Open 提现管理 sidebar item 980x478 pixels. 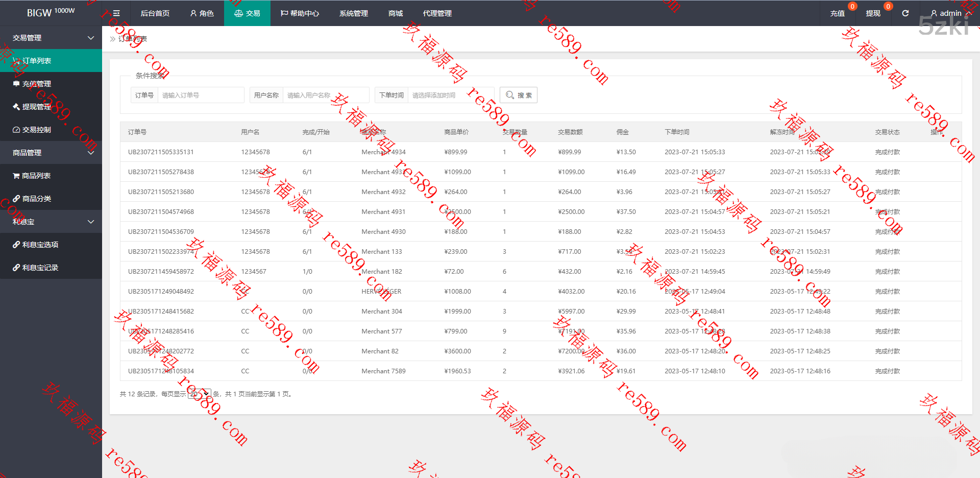pyautogui.click(x=36, y=107)
